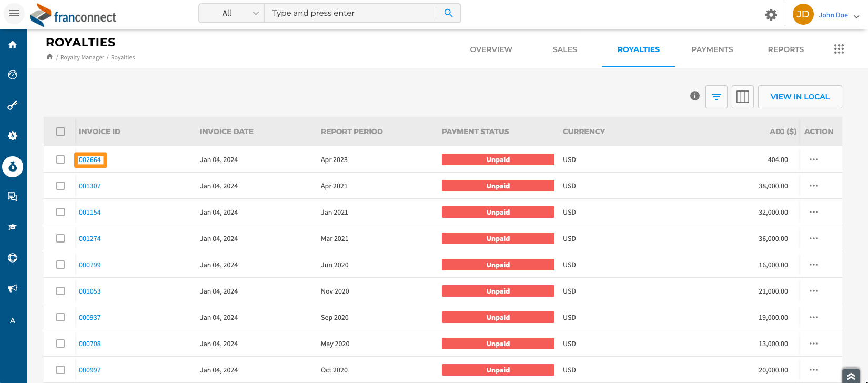Click Royalty Manager breadcrumb link

(82, 57)
